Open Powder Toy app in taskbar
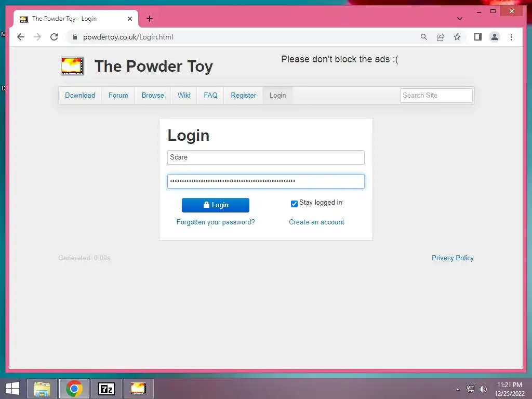The image size is (532, 399). (138, 389)
